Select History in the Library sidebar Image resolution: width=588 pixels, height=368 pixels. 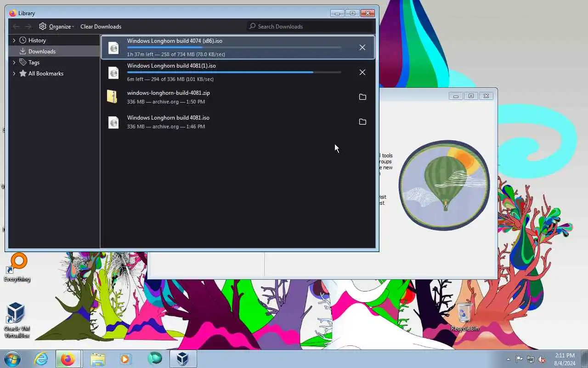54,40
